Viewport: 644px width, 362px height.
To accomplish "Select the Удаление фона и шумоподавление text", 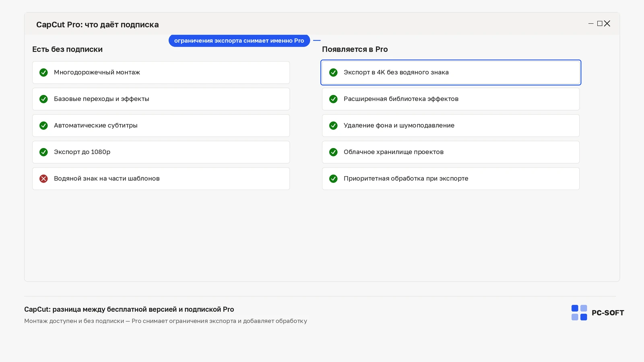I will click(x=399, y=125).
